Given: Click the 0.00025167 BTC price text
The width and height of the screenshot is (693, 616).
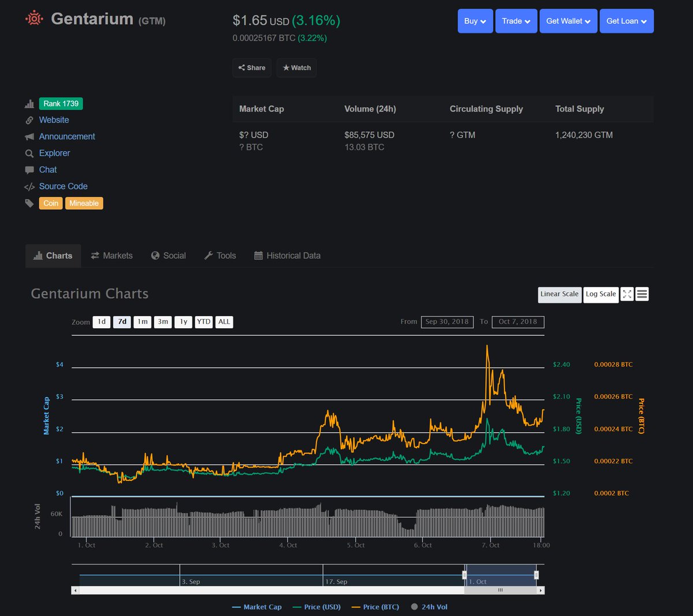Looking at the screenshot, I should (x=264, y=38).
